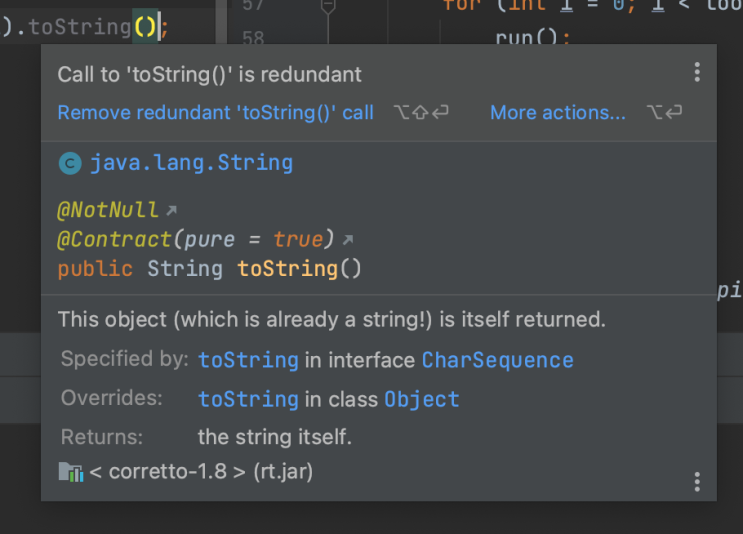This screenshot has height=534, width=743.
Task: Open the three-dot menu beside corretto-1.8
Action: click(697, 481)
